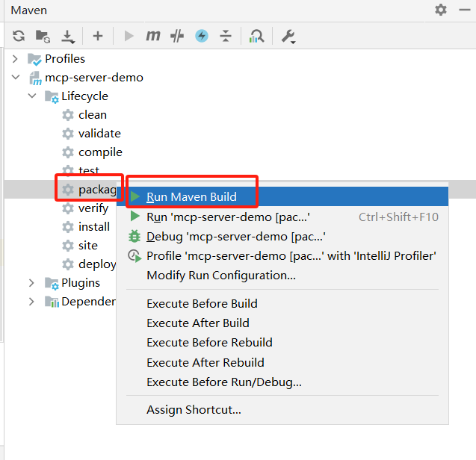
Task: Toggle Skip Tests mode
Action: (177, 36)
